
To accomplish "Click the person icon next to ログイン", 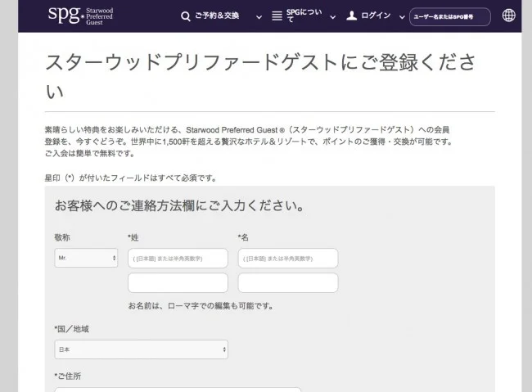I will point(352,16).
